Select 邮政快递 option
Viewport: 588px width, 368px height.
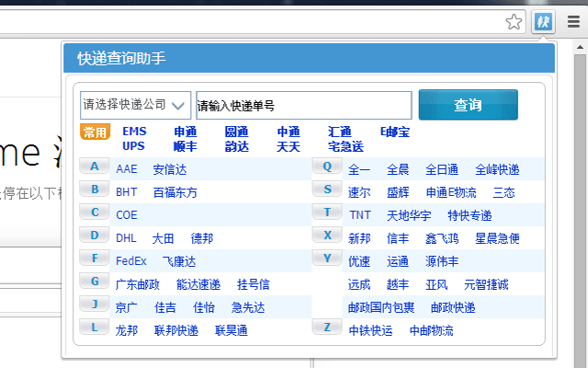click(x=453, y=307)
